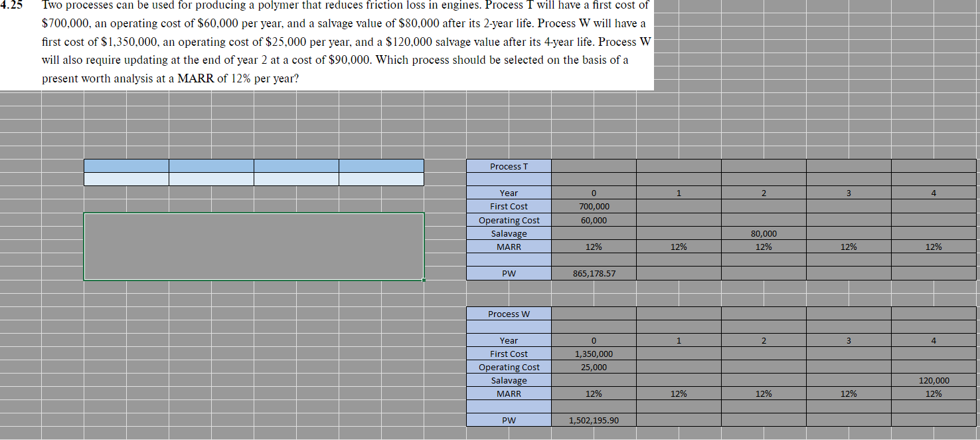Click the PW value 865,178.57 for Process T
This screenshot has height=440, width=980.
click(x=593, y=273)
